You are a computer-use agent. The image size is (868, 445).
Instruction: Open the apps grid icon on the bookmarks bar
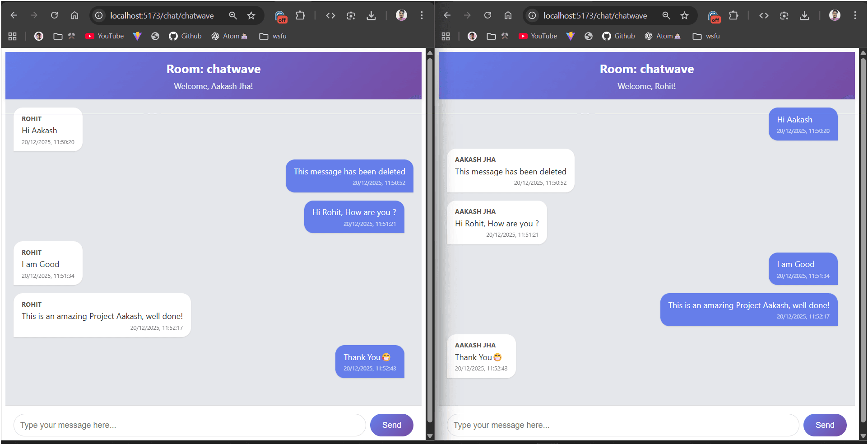click(x=12, y=36)
